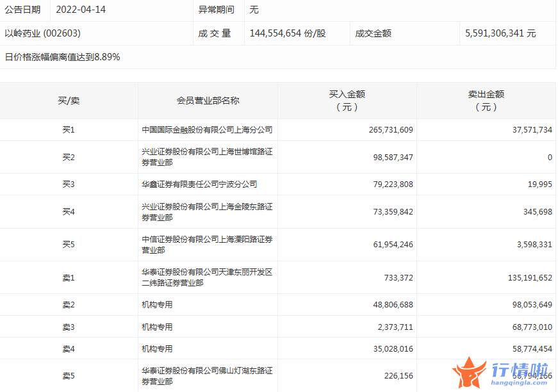
Task: Click the 买/卖 column header
Action: pyautogui.click(x=69, y=101)
